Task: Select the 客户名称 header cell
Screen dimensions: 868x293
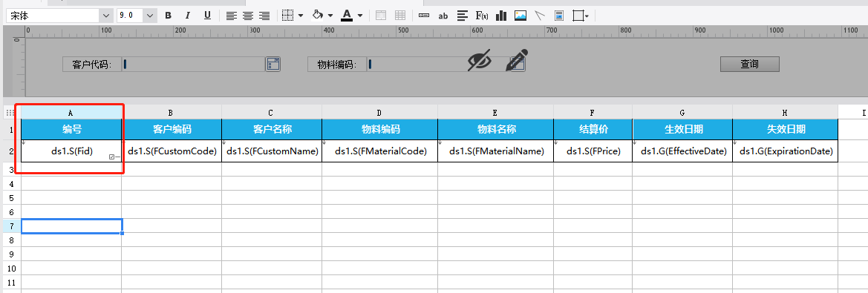Action: tap(272, 129)
